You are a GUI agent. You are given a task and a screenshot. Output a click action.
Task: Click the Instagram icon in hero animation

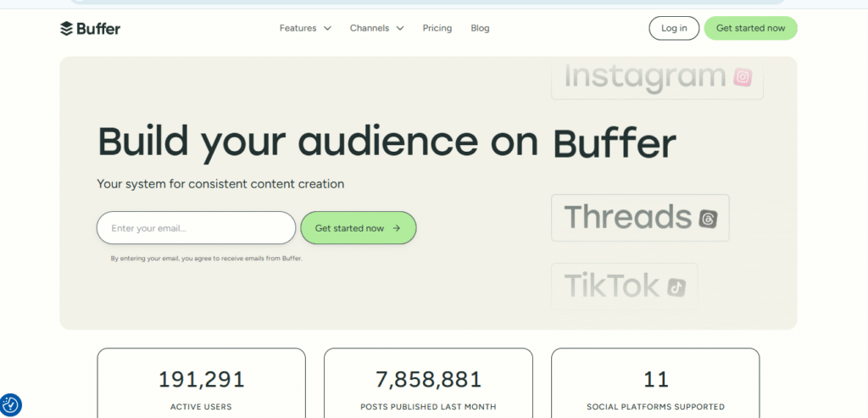click(743, 77)
